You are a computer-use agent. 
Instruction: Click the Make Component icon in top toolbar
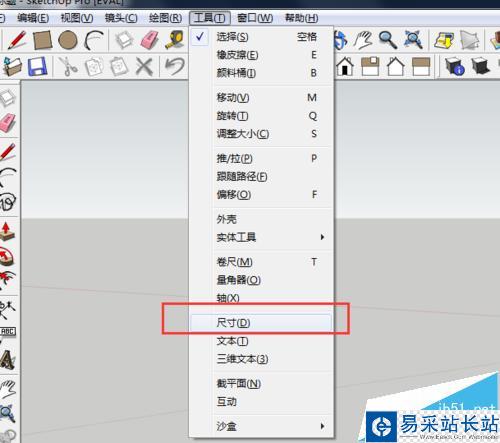[x=124, y=40]
